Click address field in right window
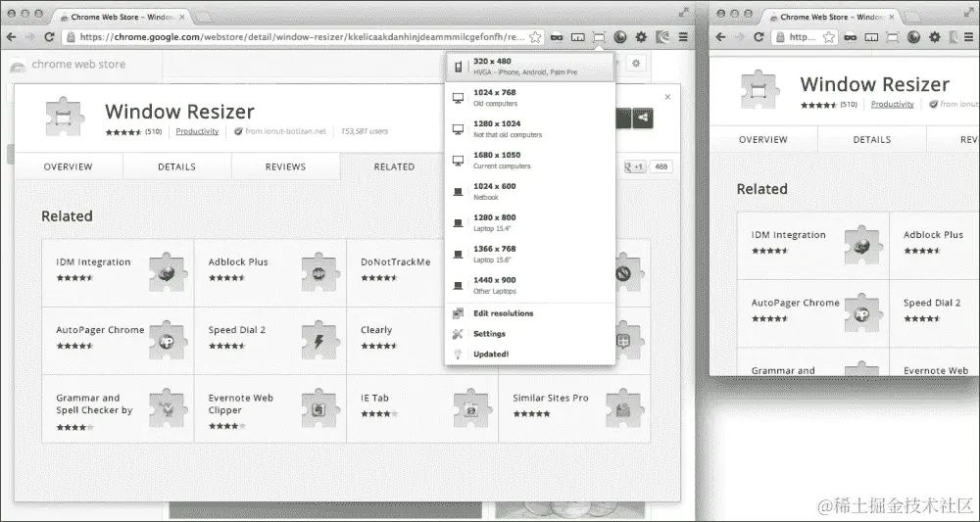The height and width of the screenshot is (522, 980). (x=804, y=37)
